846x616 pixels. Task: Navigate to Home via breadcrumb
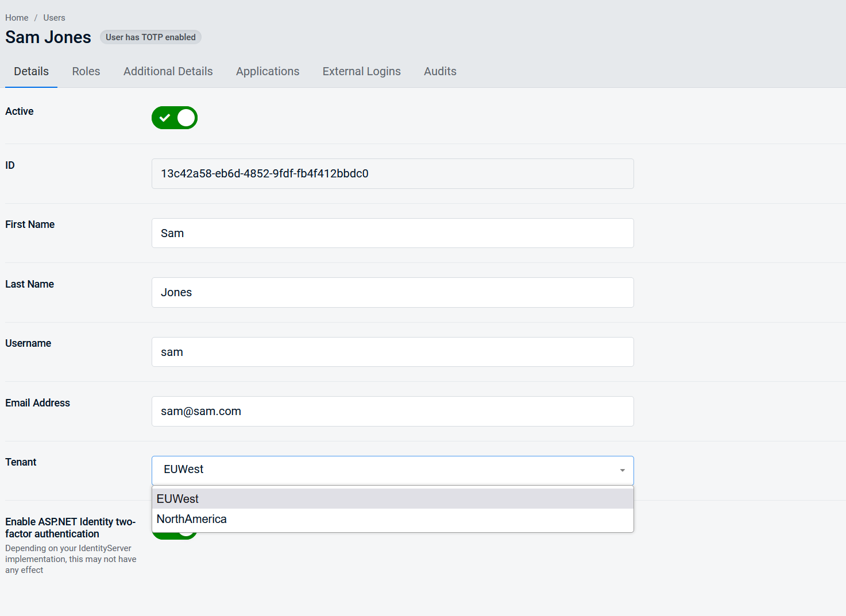pos(17,18)
